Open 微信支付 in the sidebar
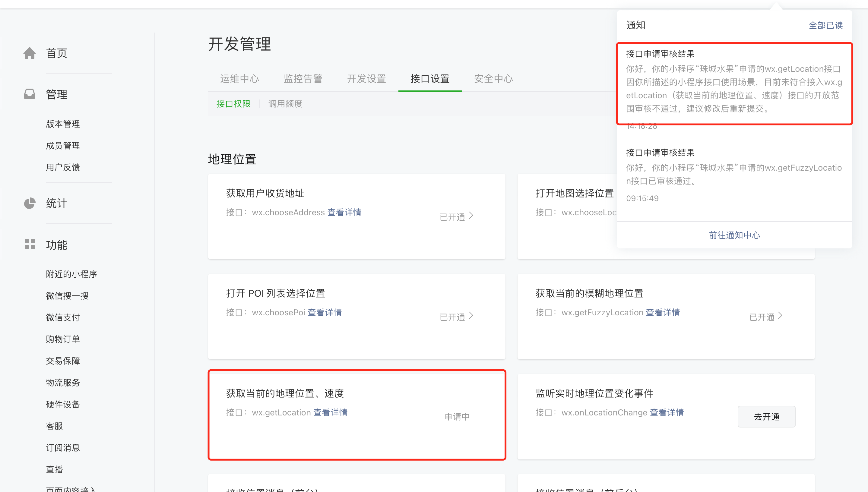Viewport: 868px width, 492px height. coord(63,317)
